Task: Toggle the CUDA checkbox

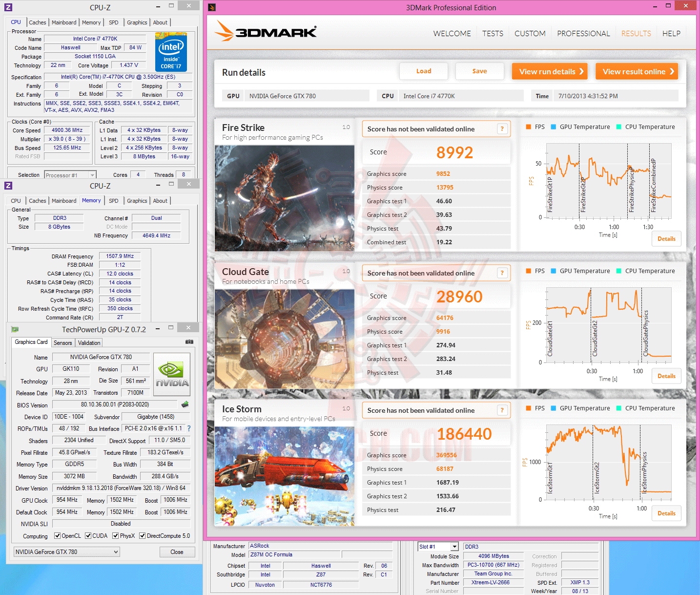Action: [88, 536]
